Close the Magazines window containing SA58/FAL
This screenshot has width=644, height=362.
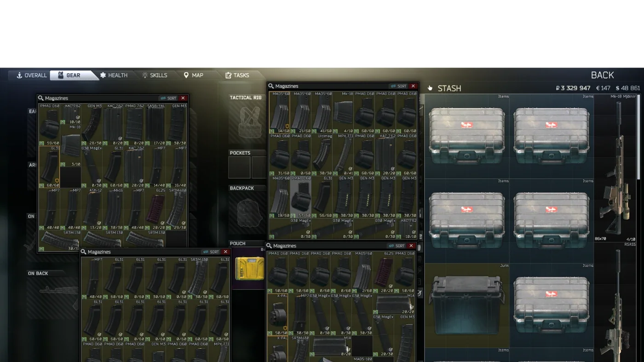pyautogui.click(x=183, y=98)
